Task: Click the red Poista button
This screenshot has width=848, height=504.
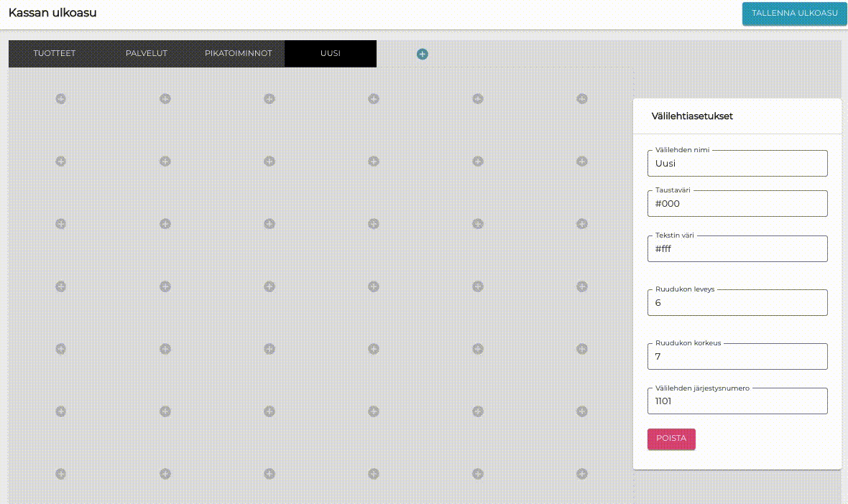Action: pyautogui.click(x=671, y=439)
